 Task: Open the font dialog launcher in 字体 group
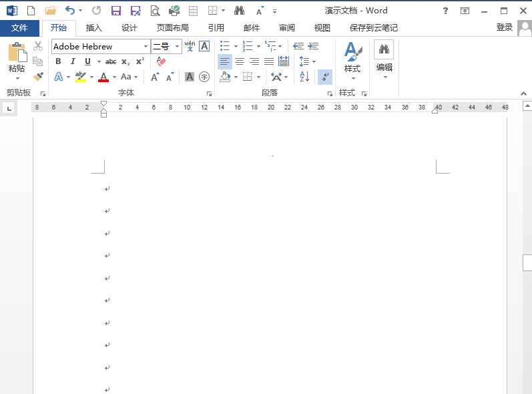(209, 93)
